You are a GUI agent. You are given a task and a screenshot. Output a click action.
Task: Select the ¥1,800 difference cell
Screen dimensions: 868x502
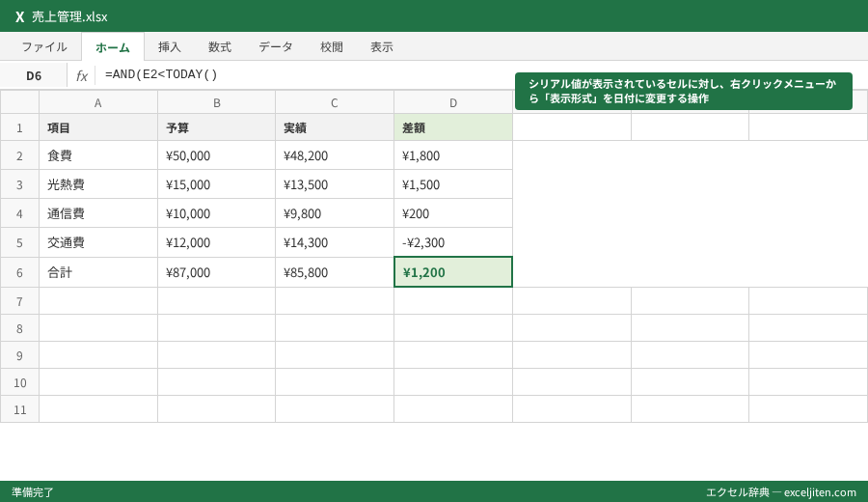pos(453,155)
